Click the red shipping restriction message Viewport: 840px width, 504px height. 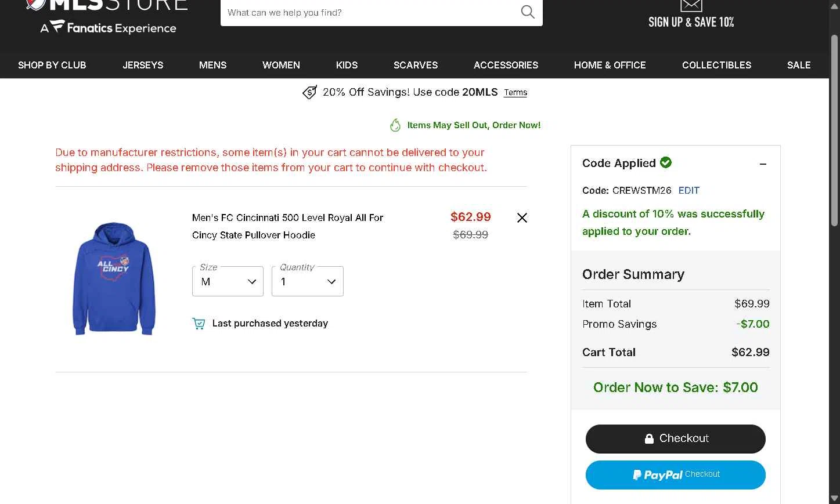coord(271,160)
